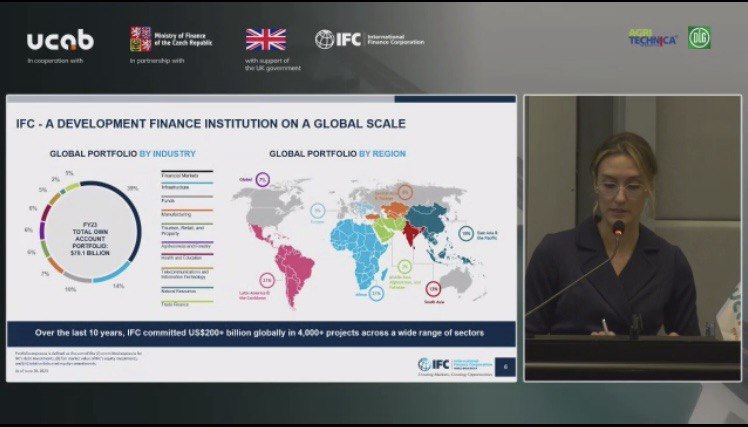Click the Natural Resources legend label

click(x=179, y=291)
